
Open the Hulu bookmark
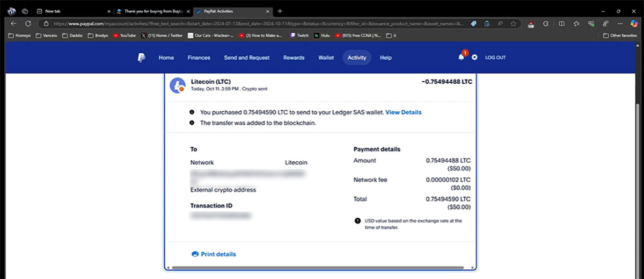coord(321,35)
